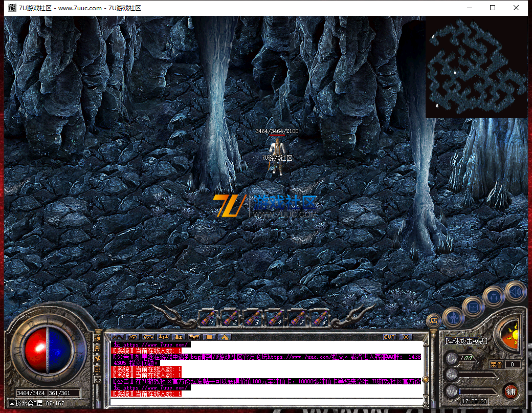
Task: Toggle the private whisper chat channel icon
Action: tap(97, 369)
